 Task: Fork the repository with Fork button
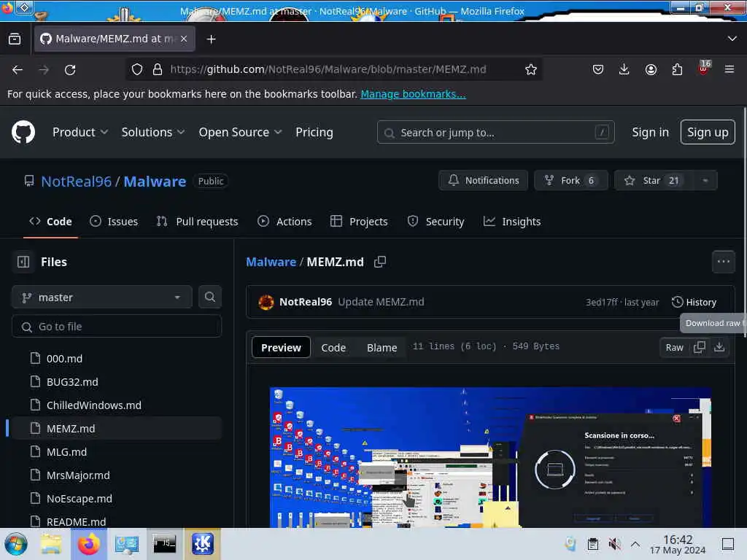[571, 181]
